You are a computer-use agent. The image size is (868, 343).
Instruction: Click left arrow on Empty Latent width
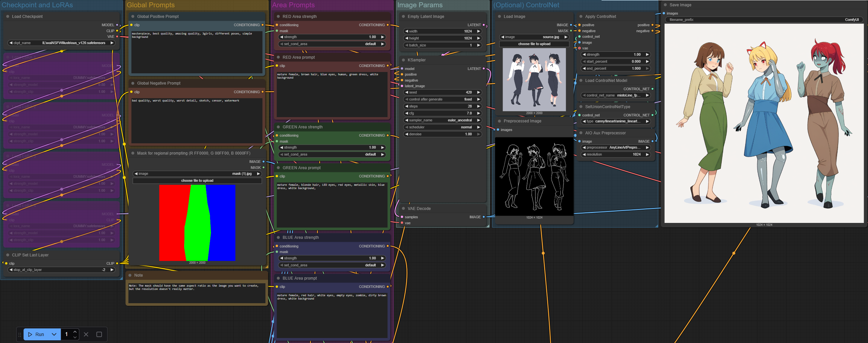click(407, 31)
